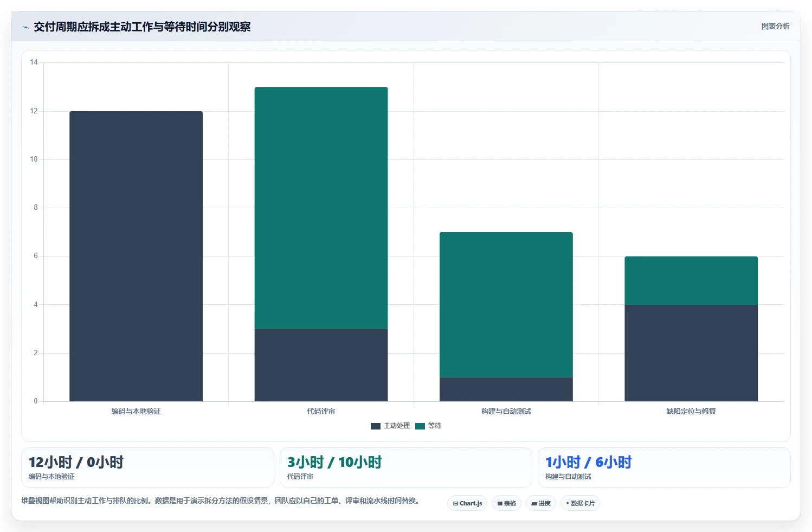Click the 主动处理 legend label
This screenshot has width=812, height=532.
pyautogui.click(x=397, y=426)
